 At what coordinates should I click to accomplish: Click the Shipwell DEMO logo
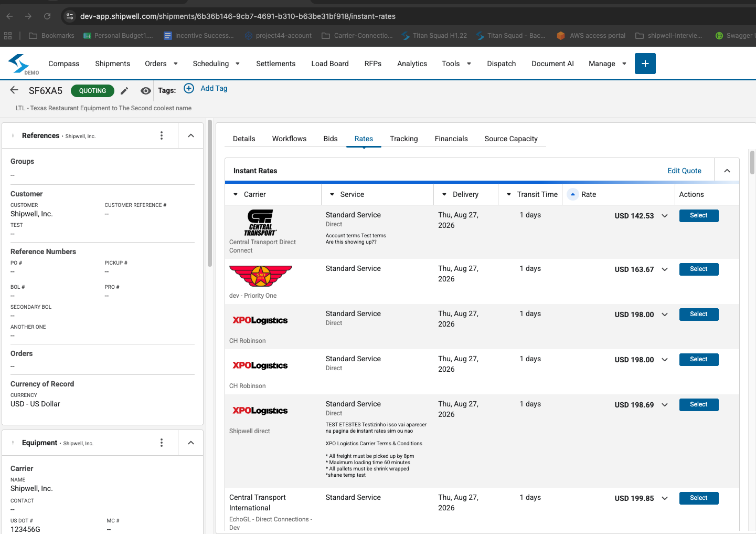(23, 64)
